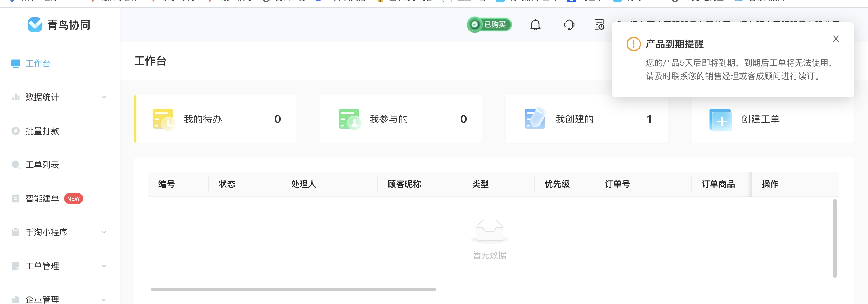Image resolution: width=868 pixels, height=304 pixels.
Task: Open the notification bell icon
Action: coord(535,25)
